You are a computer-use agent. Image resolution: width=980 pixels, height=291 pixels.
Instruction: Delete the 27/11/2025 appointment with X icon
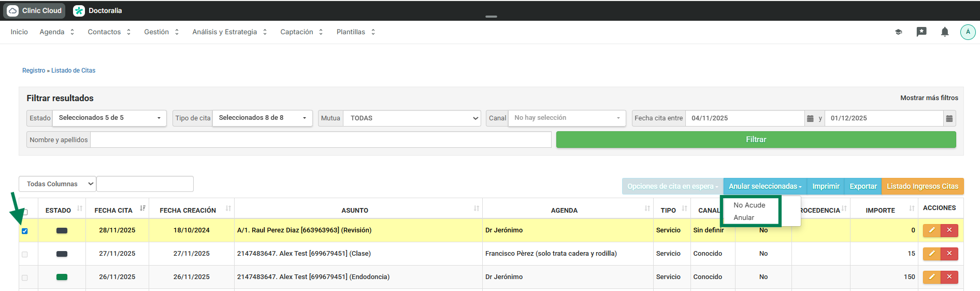pyautogui.click(x=949, y=254)
